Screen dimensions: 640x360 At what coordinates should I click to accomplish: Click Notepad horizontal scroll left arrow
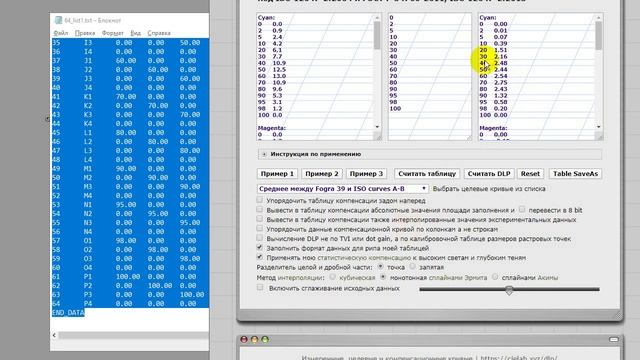point(54,335)
